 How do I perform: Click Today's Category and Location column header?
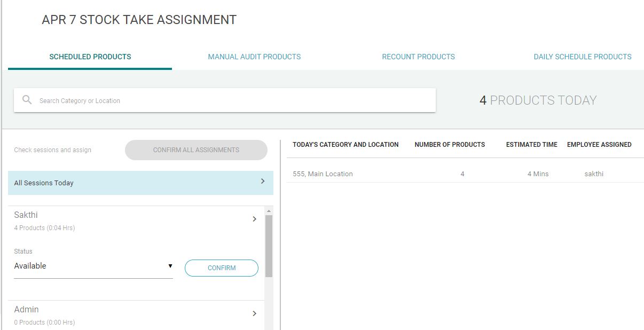[345, 145]
